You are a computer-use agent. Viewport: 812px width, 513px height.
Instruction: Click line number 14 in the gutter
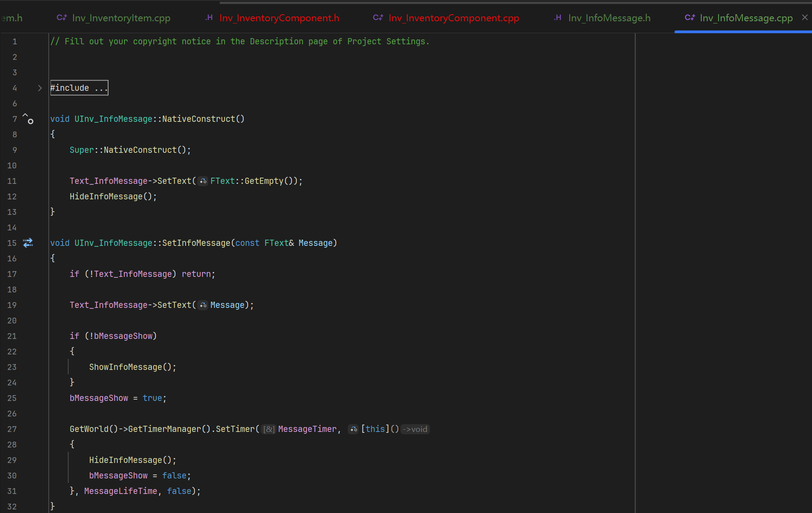[x=12, y=227]
